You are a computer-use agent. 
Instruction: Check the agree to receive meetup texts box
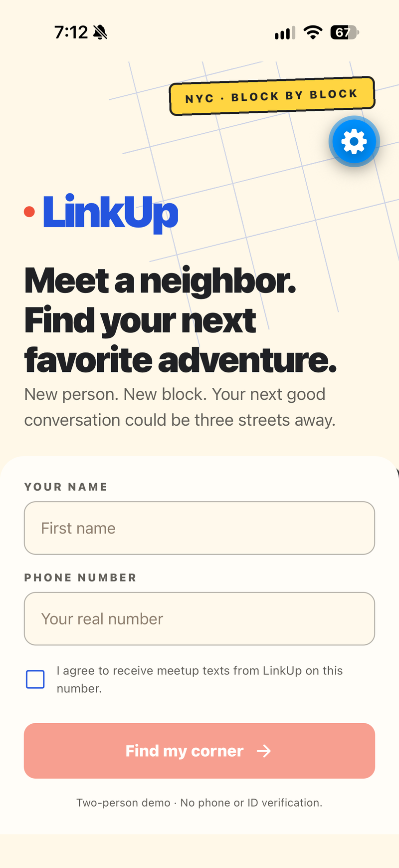pyautogui.click(x=35, y=679)
